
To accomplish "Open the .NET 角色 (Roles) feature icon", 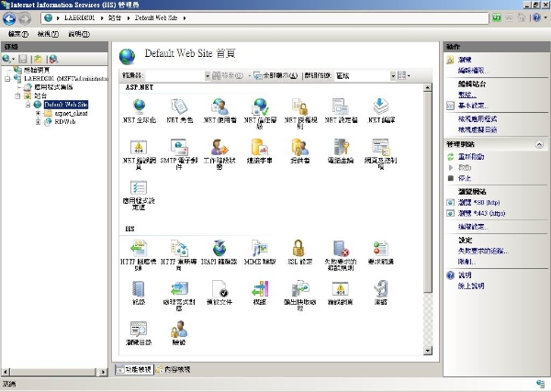I will coord(180,106).
